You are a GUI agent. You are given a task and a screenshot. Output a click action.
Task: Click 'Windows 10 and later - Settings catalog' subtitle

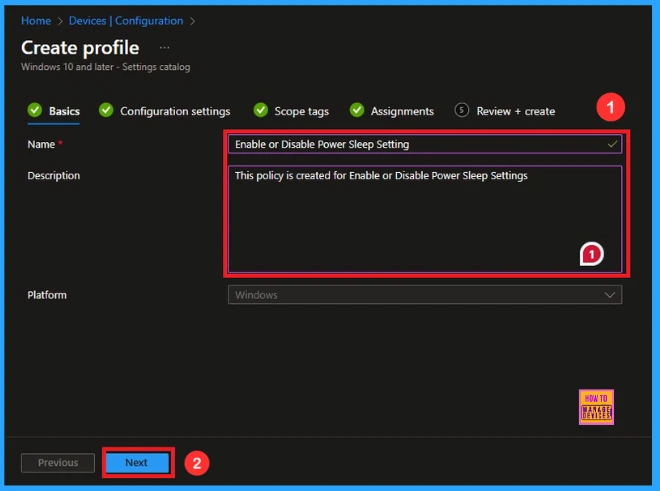click(x=106, y=67)
